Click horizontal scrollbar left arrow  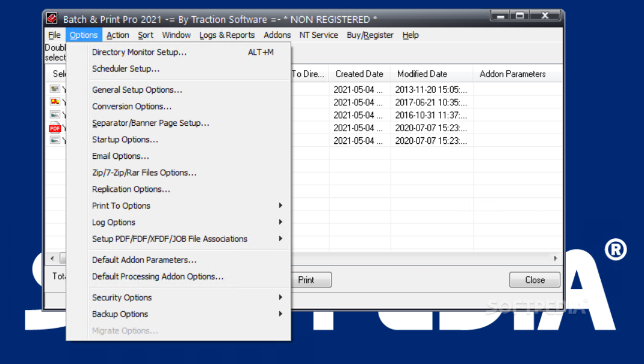coord(52,258)
